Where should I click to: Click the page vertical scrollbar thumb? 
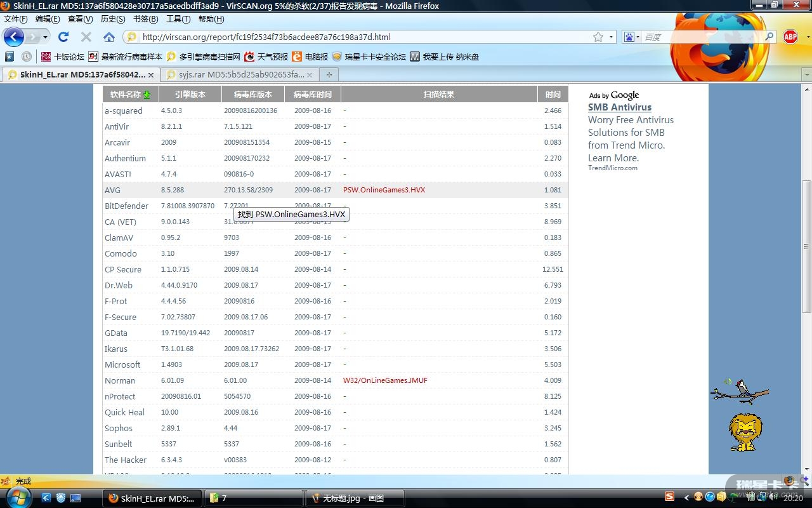pos(807,246)
